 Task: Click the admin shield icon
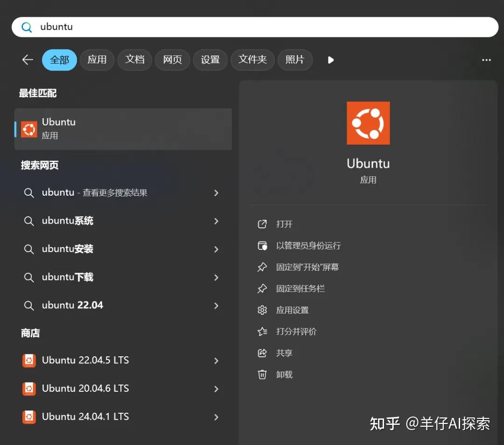click(x=262, y=246)
